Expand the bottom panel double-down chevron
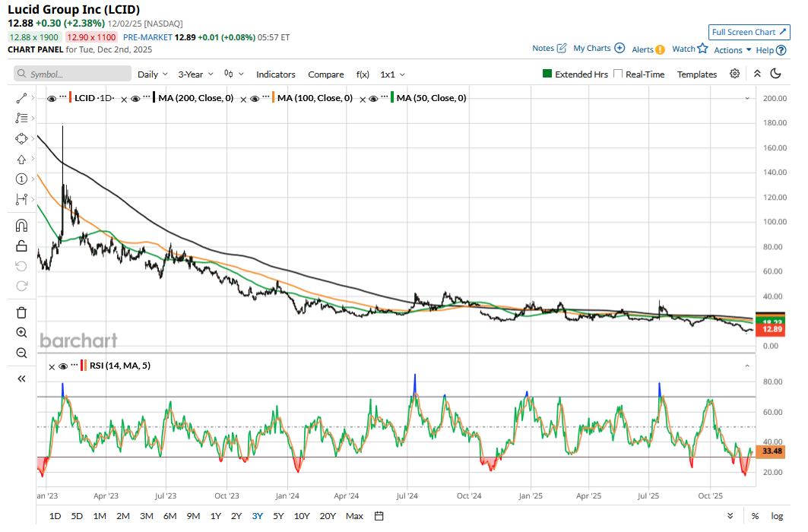The image size is (808, 532). (x=730, y=516)
